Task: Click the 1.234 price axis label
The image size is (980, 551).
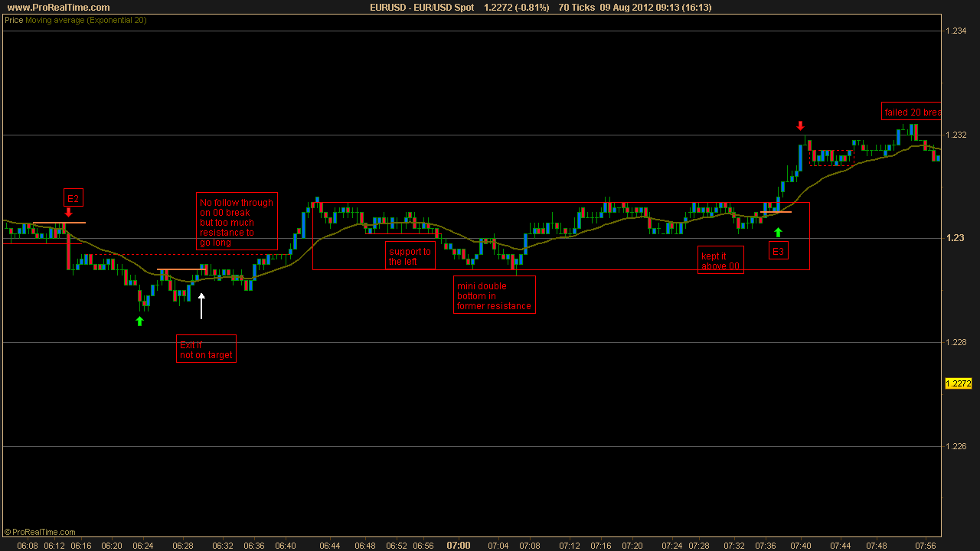Action: click(956, 31)
